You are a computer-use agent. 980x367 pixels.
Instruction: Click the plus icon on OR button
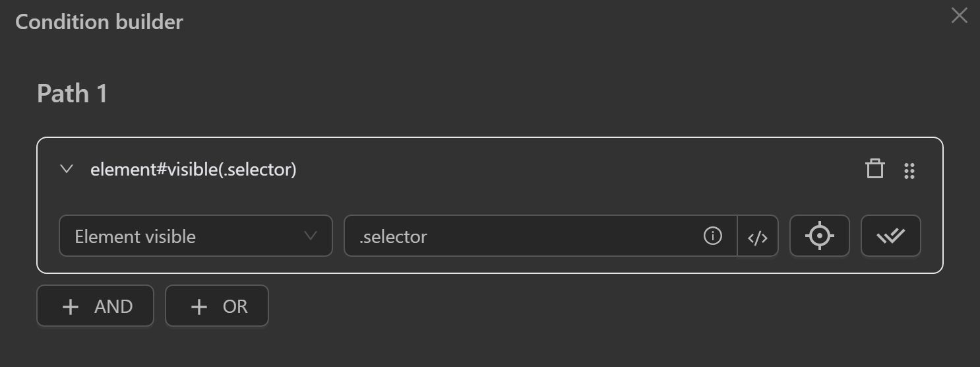(199, 306)
